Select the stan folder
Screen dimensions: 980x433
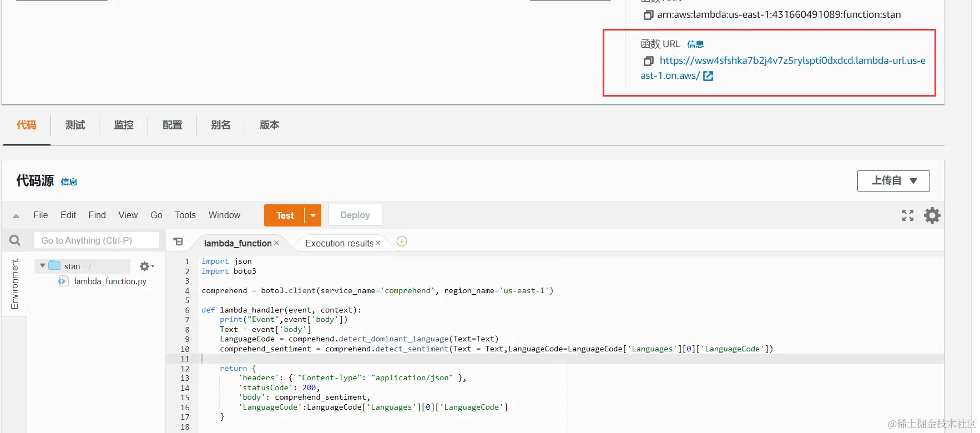72,266
